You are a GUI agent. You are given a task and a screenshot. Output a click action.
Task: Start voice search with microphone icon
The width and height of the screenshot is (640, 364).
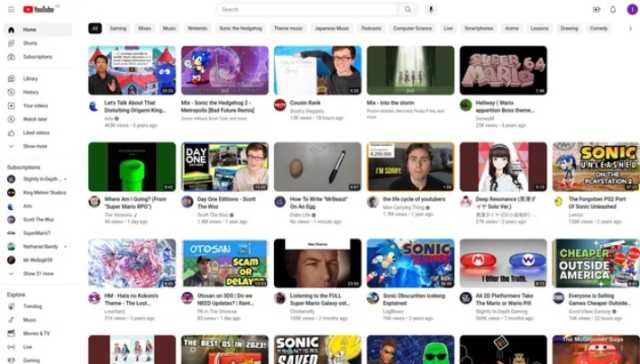pyautogui.click(x=431, y=9)
